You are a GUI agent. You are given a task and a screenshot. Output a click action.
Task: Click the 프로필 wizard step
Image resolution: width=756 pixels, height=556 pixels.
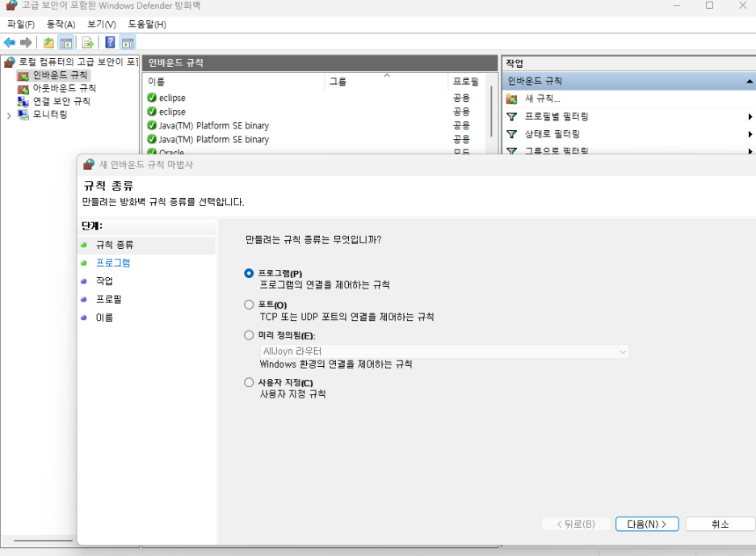tap(108, 300)
